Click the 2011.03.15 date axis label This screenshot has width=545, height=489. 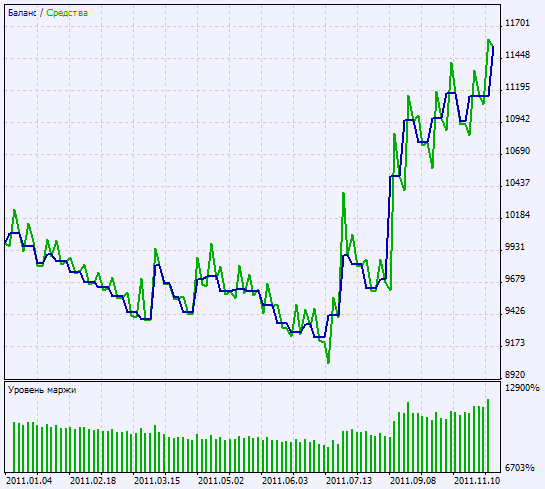click(157, 481)
